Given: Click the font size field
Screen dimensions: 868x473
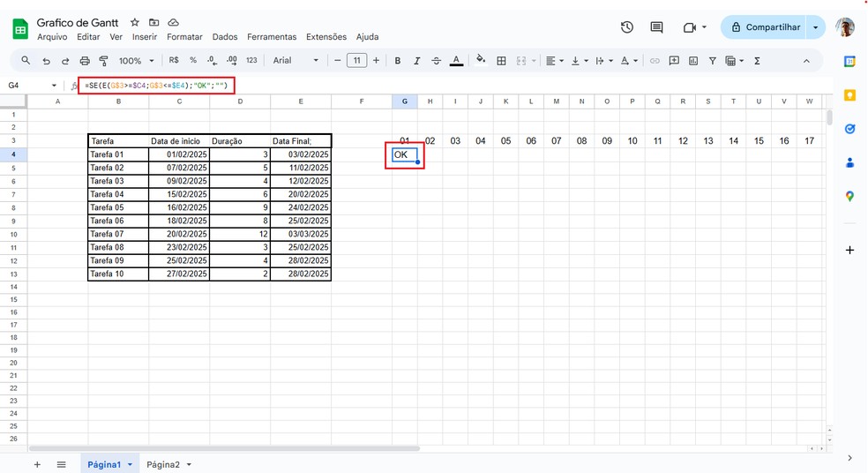Looking at the screenshot, I should pos(357,60).
